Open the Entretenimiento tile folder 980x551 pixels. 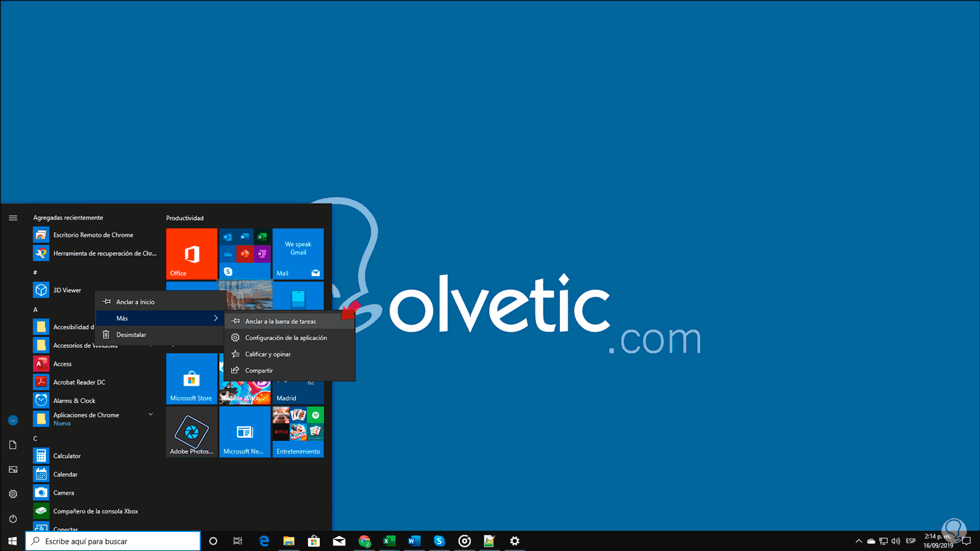(298, 432)
